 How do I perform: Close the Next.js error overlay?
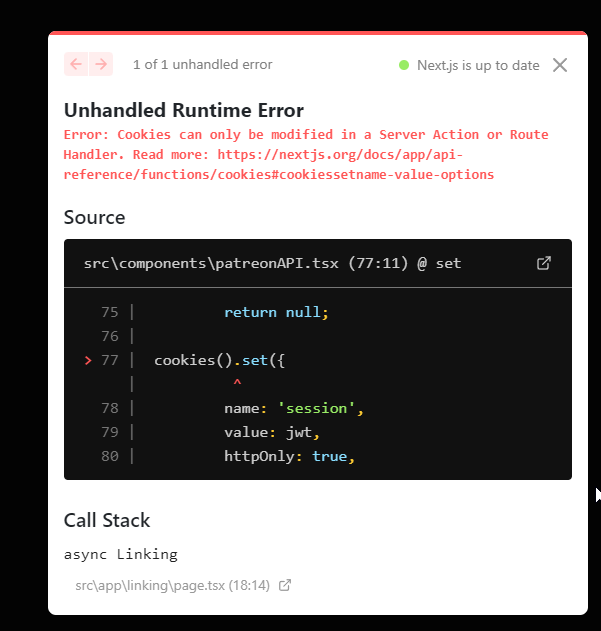pyautogui.click(x=560, y=65)
